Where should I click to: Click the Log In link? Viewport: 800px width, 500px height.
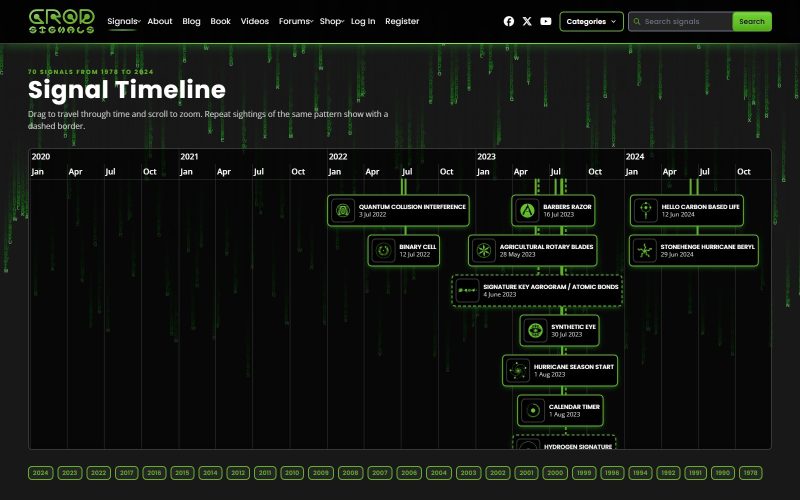coord(363,21)
